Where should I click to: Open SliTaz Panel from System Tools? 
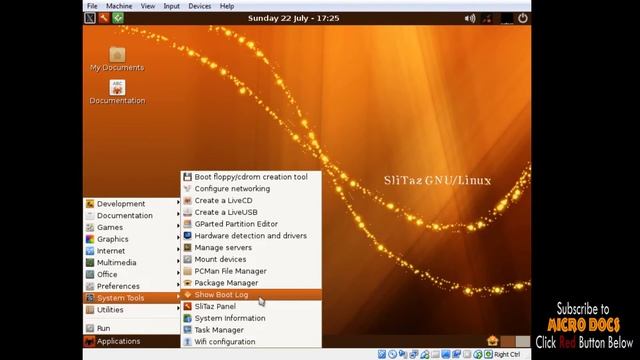tap(251, 307)
